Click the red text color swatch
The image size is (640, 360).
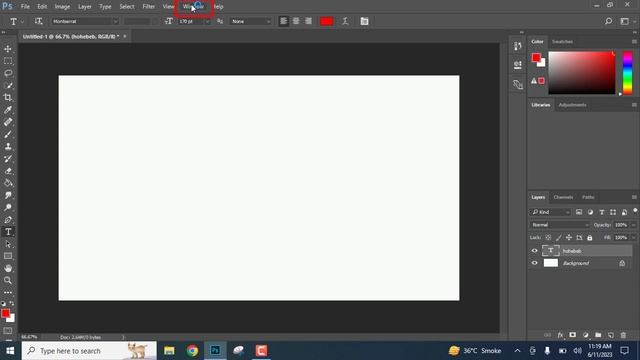pyautogui.click(x=326, y=21)
